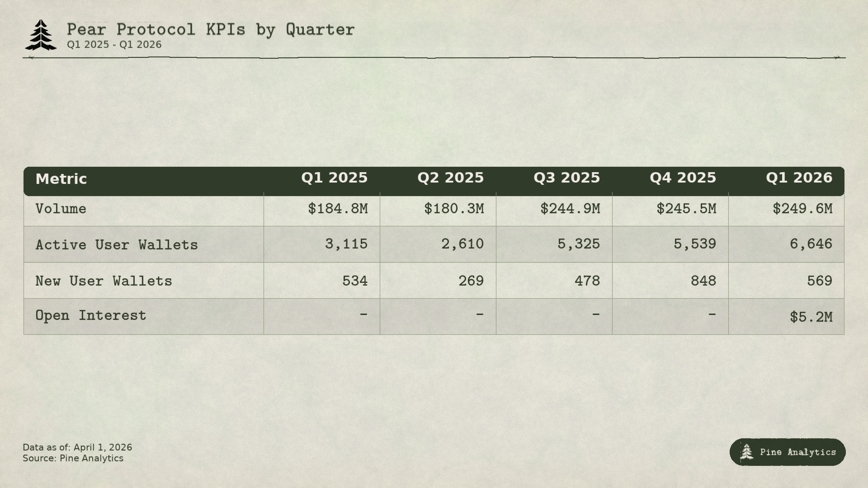The height and width of the screenshot is (488, 868).
Task: Click the $249.6M volume cell
Action: click(x=802, y=209)
